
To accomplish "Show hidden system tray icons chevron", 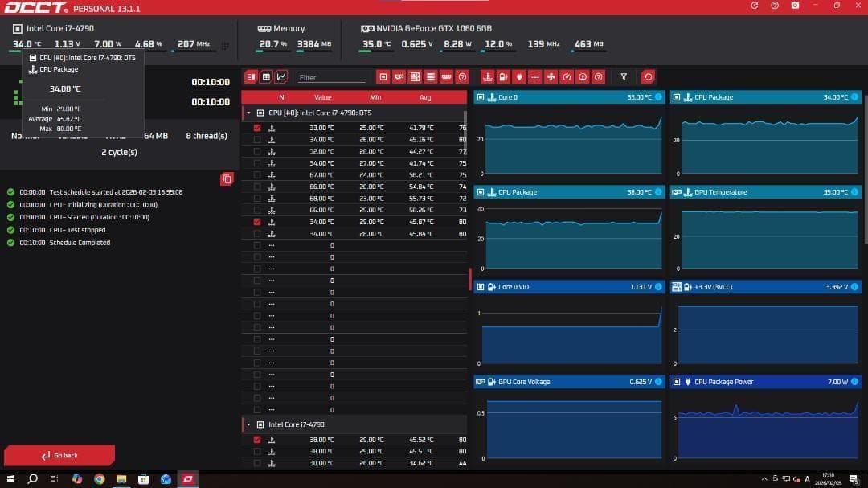I will (764, 479).
